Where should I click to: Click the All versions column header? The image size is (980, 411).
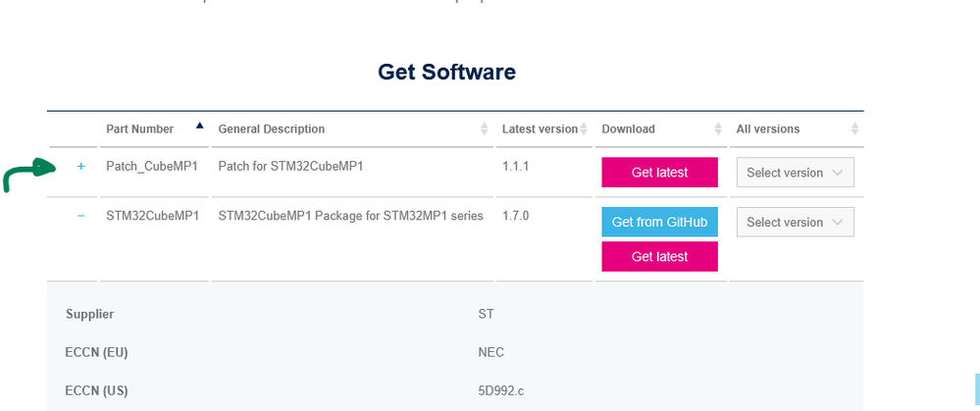tap(767, 129)
